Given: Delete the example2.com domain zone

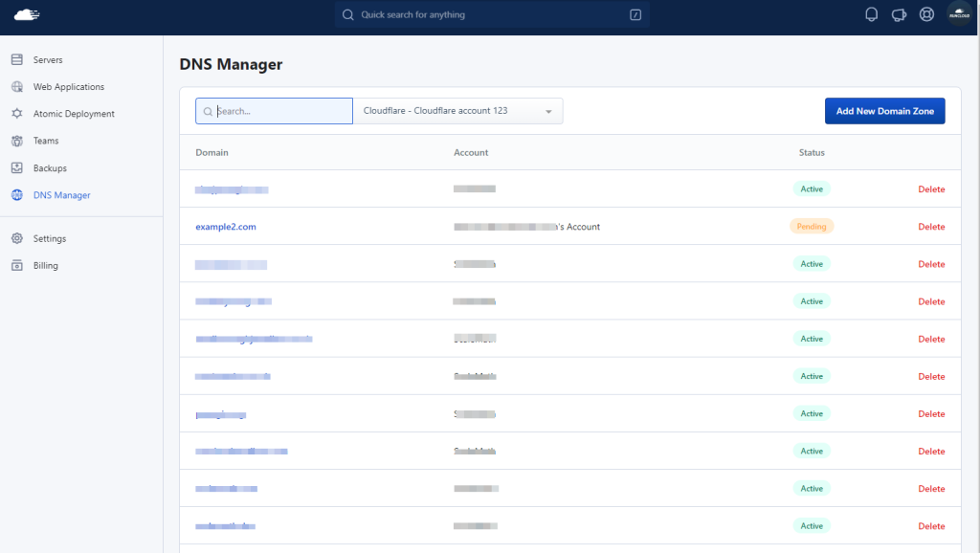Looking at the screenshot, I should tap(931, 226).
